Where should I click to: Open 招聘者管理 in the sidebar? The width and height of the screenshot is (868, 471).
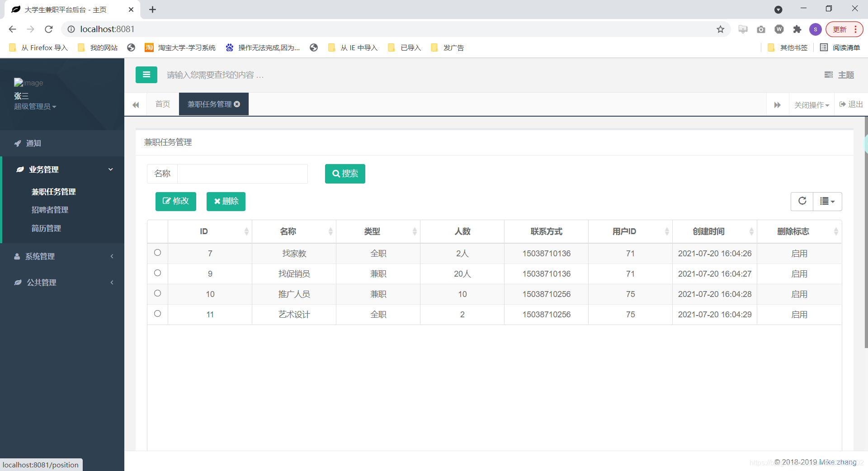click(x=50, y=210)
